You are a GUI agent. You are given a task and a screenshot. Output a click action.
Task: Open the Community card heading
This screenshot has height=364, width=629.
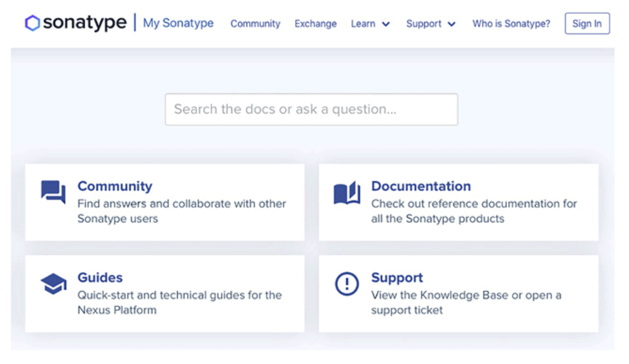[x=115, y=186]
